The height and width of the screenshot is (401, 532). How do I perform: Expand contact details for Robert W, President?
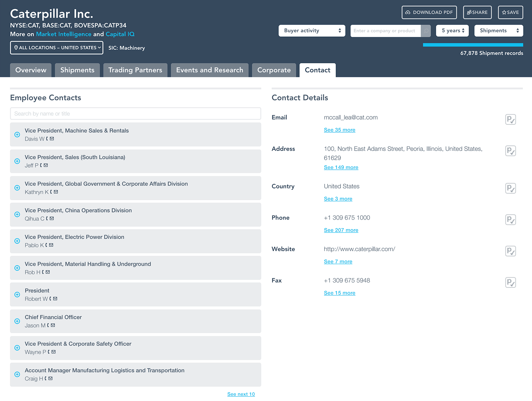(17, 294)
